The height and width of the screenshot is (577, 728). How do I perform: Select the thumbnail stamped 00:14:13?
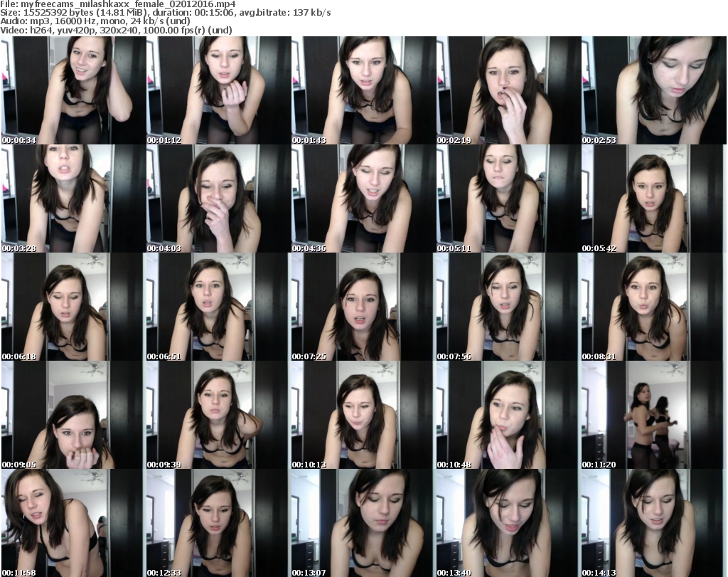tap(654, 523)
